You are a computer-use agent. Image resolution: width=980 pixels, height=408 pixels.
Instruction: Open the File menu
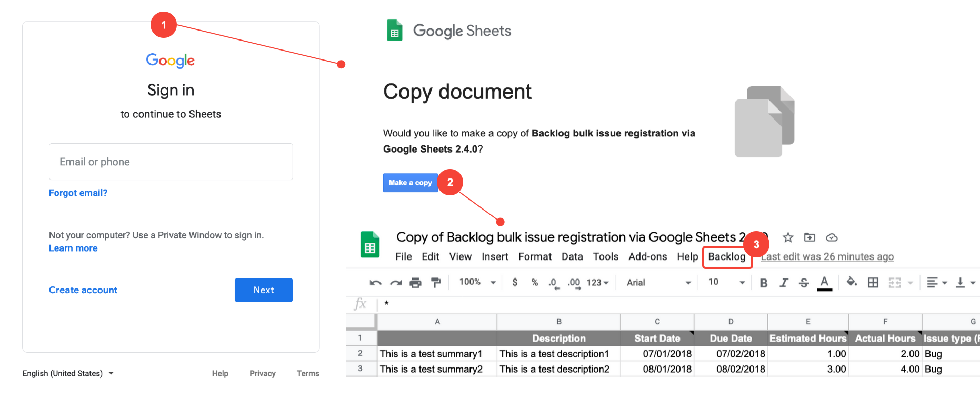[x=404, y=257]
